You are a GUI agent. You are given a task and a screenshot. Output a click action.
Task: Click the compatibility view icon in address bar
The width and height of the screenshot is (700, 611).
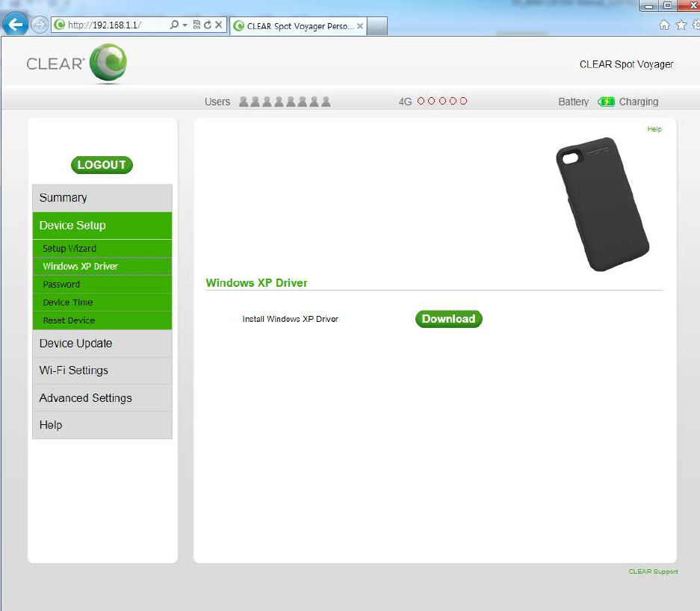pyautogui.click(x=196, y=25)
